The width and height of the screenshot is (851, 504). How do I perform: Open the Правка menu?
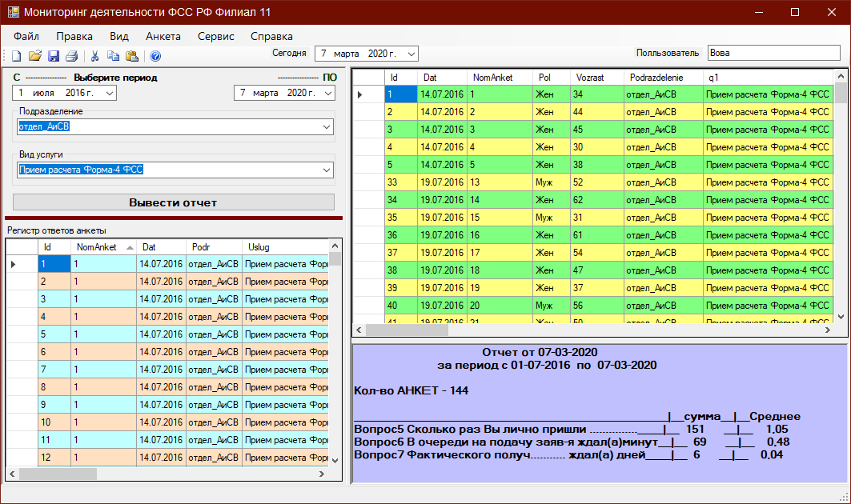pyautogui.click(x=74, y=36)
